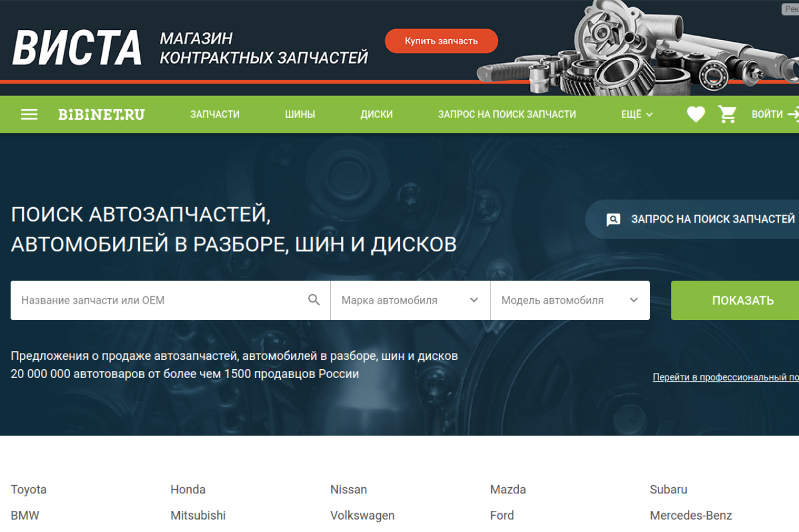Select the ШИНЫ menu item
The image size is (799, 532).
point(300,114)
